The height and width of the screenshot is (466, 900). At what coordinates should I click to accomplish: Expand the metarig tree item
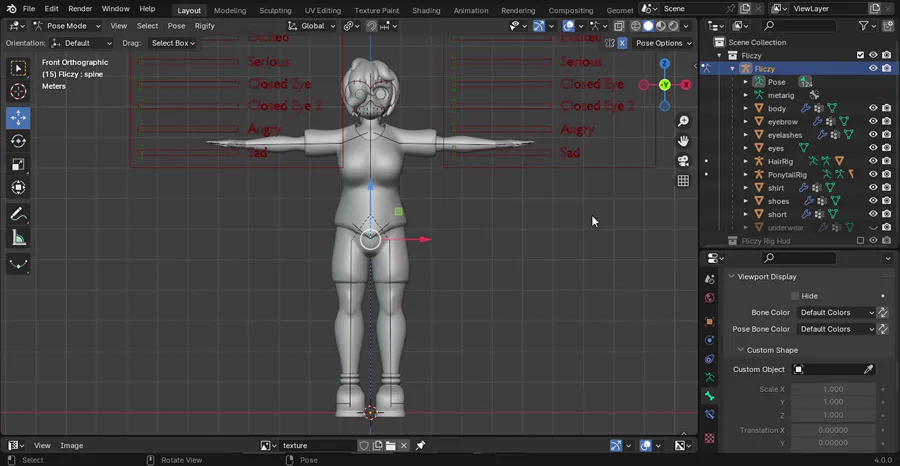(746, 95)
